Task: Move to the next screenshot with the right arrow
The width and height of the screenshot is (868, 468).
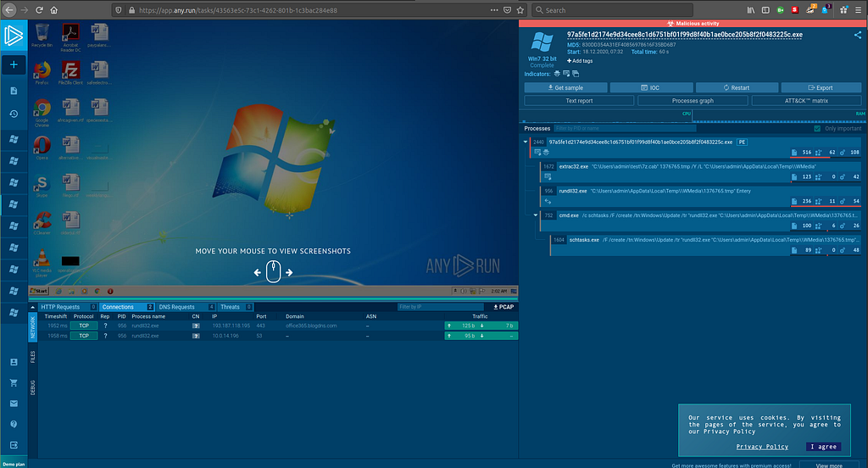Action: coord(289,272)
